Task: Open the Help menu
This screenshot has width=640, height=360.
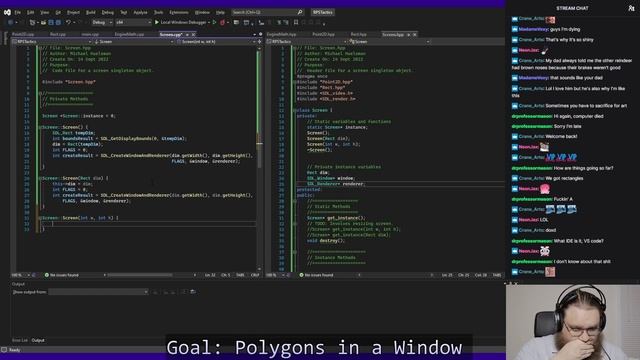Action: (220, 12)
